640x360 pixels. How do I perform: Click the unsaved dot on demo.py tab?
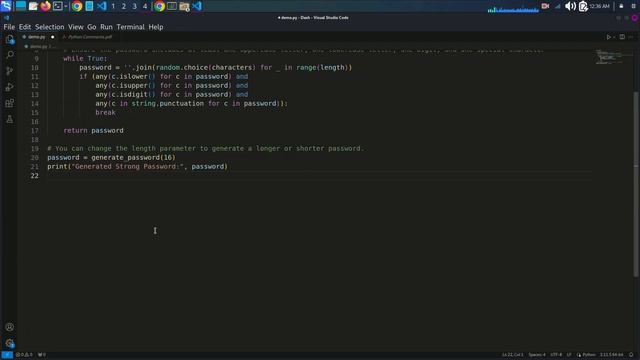pos(53,37)
